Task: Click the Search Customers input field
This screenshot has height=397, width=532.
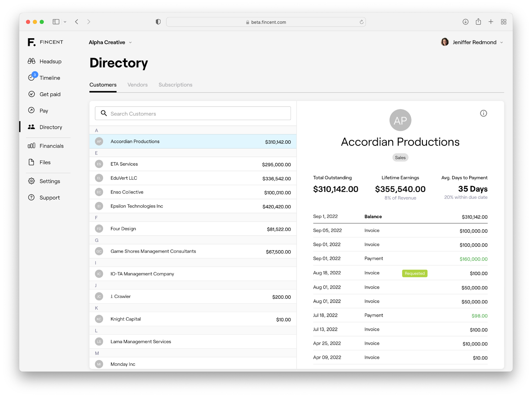Action: tap(193, 113)
